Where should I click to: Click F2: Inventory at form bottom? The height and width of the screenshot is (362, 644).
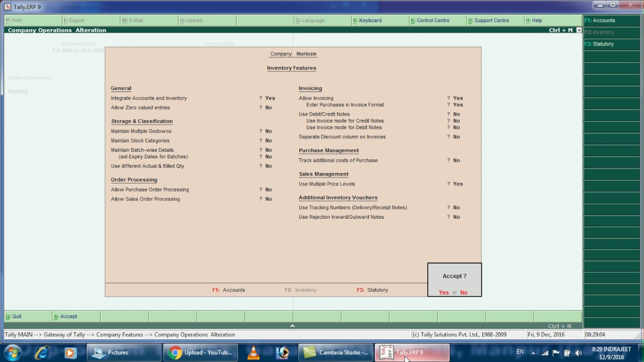coord(300,290)
